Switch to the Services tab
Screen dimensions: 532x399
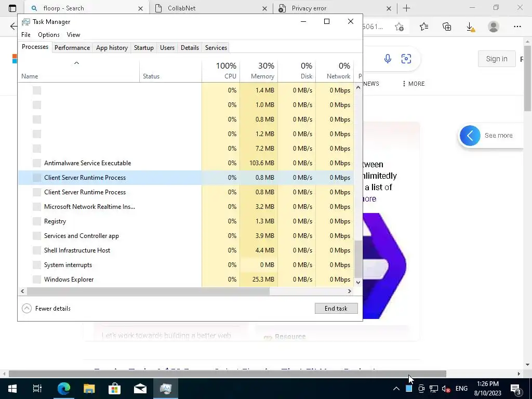coord(216,47)
